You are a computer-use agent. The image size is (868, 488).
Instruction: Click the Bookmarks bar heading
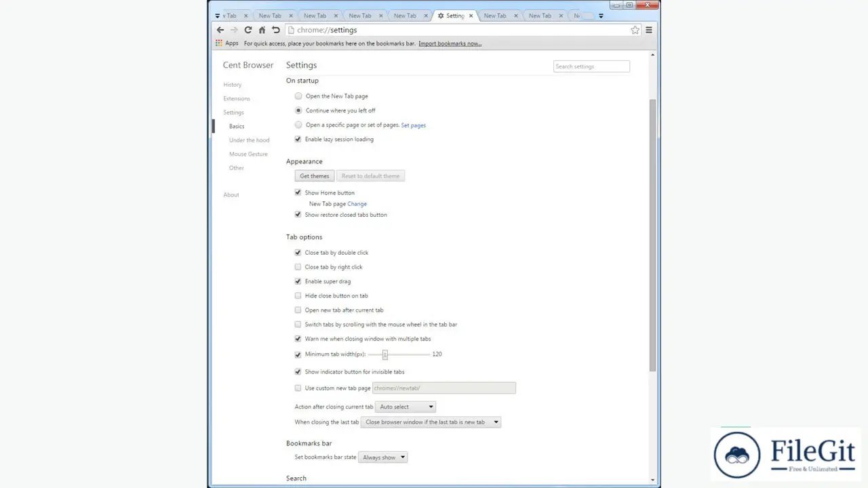point(309,443)
